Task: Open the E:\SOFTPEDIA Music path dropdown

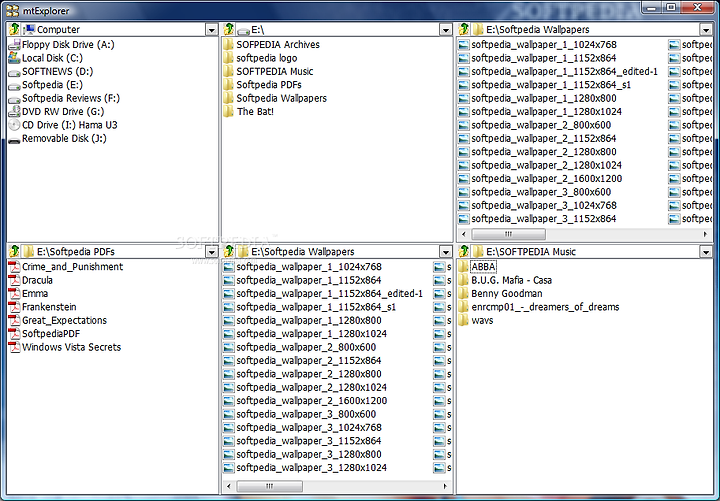Action: [706, 252]
